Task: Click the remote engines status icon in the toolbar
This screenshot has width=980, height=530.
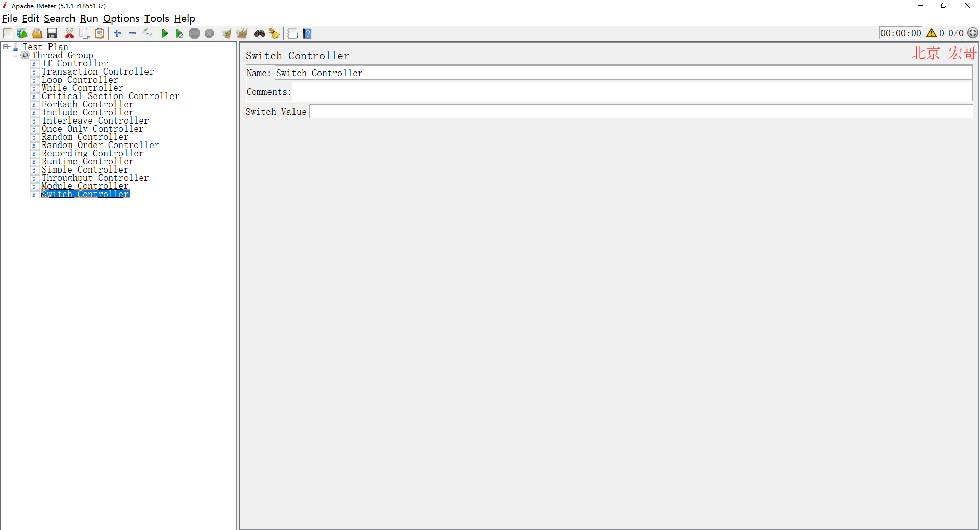Action: [x=973, y=33]
